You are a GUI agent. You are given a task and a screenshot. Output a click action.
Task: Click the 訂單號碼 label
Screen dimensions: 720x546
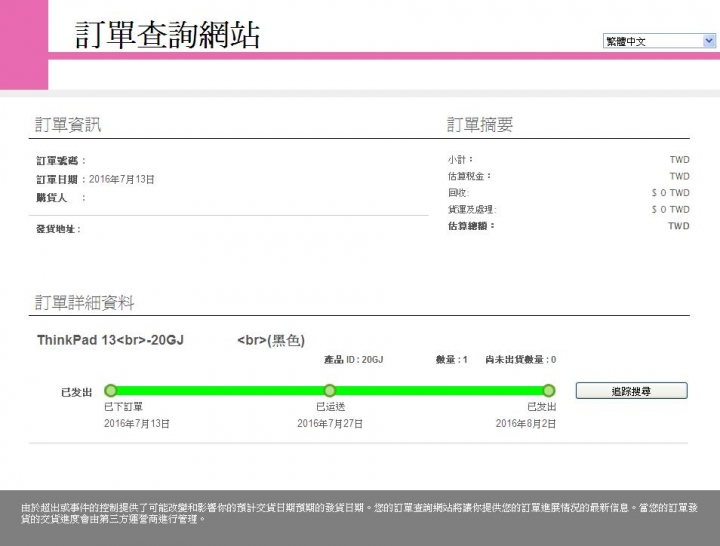[61, 161]
